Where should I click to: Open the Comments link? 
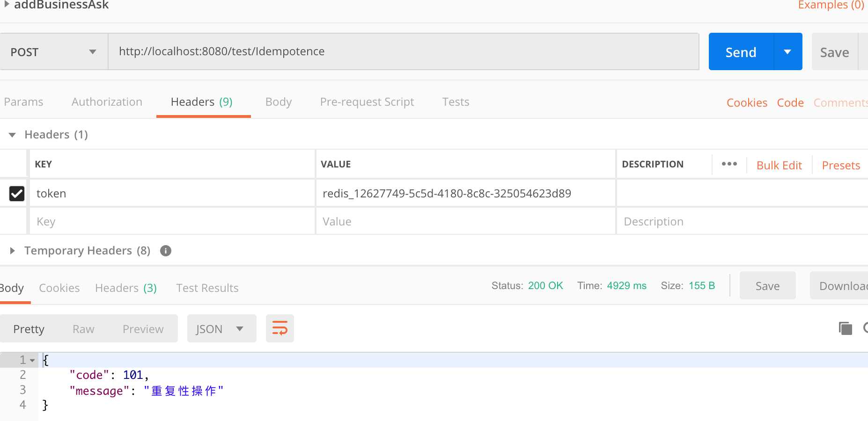point(841,103)
